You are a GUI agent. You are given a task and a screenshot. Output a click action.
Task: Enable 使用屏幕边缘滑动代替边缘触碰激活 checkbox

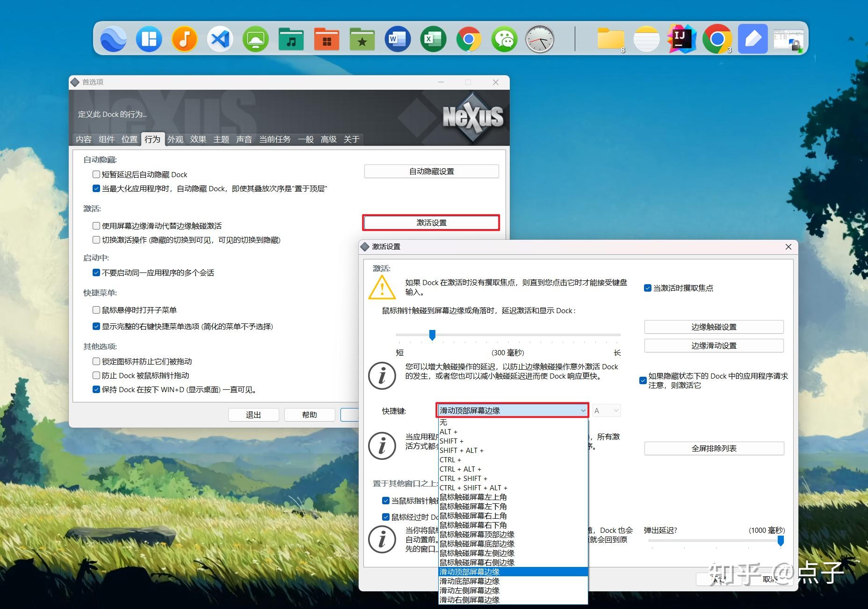(x=96, y=226)
